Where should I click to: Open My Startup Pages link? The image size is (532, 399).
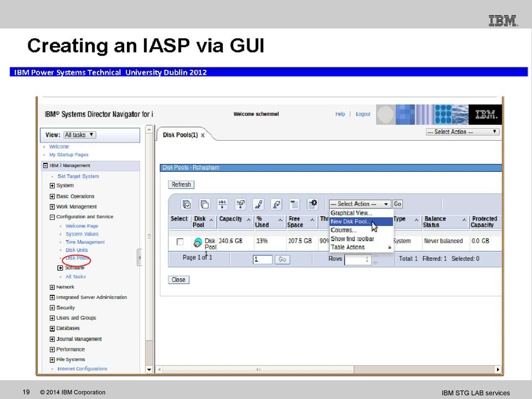point(69,155)
